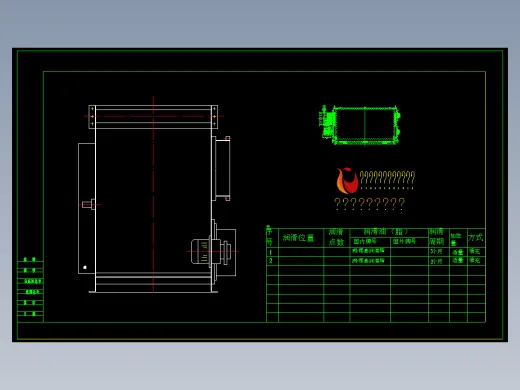The height and width of the screenshot is (390, 520).
Task: Click the 润滑位置 header cell
Action: click(301, 238)
